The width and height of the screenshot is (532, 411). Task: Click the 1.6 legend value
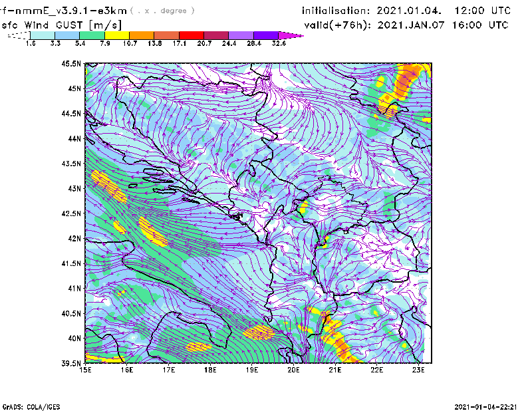point(31,43)
